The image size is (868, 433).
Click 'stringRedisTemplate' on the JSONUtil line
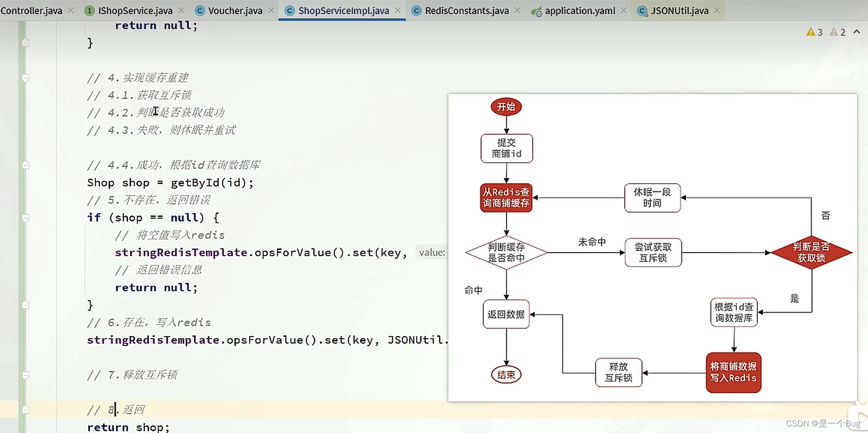coord(153,340)
